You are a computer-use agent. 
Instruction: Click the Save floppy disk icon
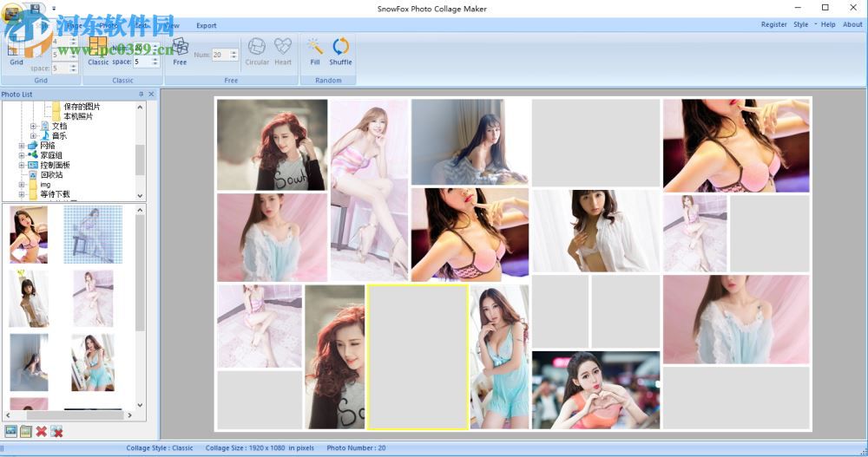pos(36,8)
